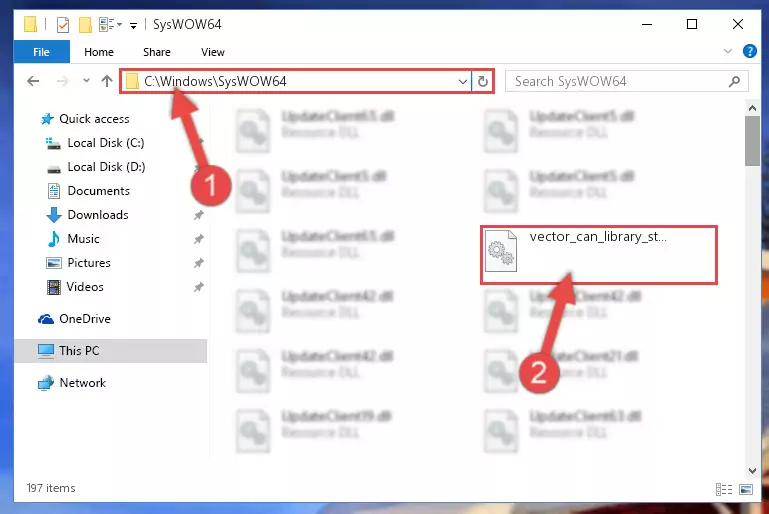Click the folder icon in title bar
This screenshot has height=514, width=769.
[x=30, y=24]
